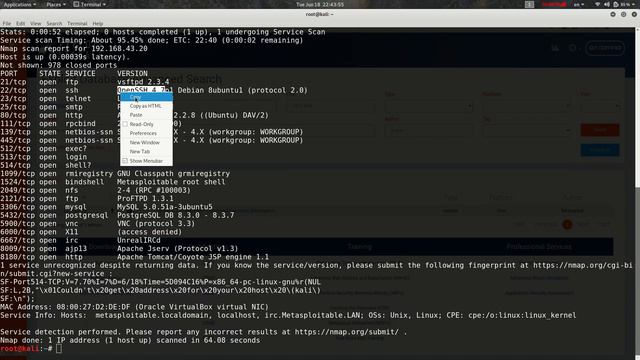Screen dimensions: 640x360
Task: Click the 'UnrealIRCd' version text
Action: (139, 240)
